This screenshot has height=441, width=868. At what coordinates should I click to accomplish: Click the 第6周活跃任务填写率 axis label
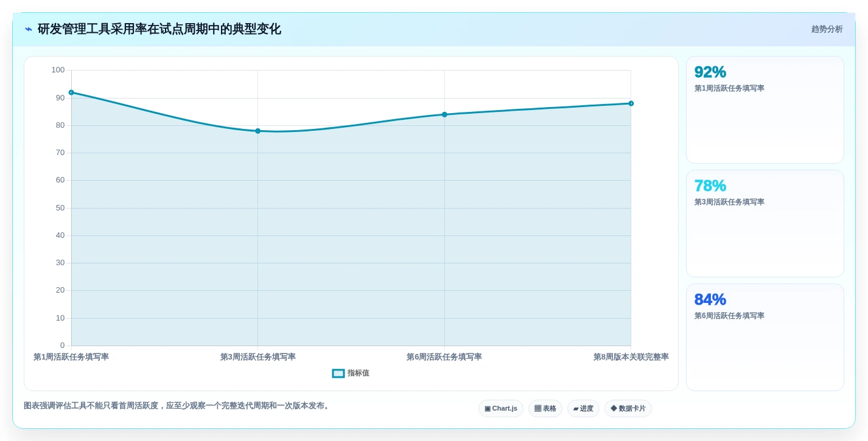(x=444, y=357)
